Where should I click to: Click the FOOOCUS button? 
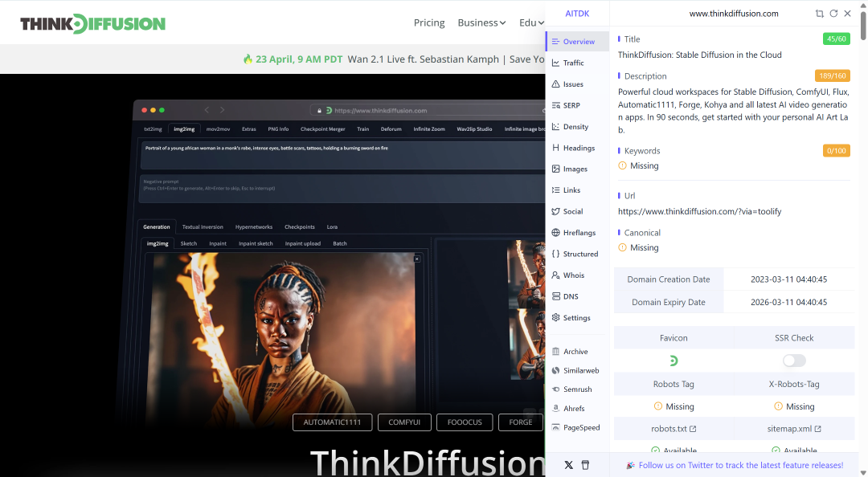click(x=465, y=422)
